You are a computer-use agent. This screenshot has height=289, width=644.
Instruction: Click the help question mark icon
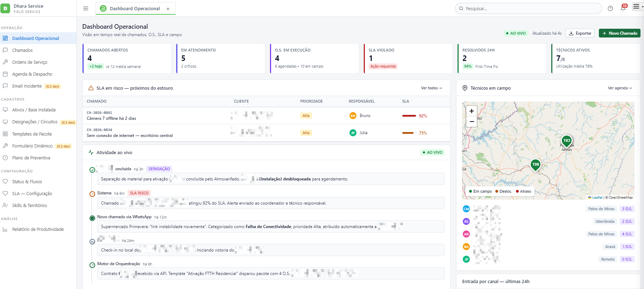click(610, 8)
